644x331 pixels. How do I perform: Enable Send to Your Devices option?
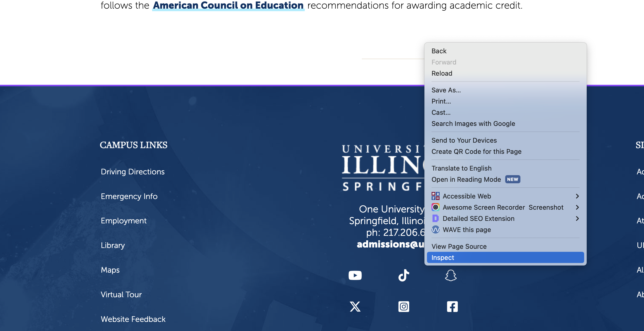coord(464,140)
